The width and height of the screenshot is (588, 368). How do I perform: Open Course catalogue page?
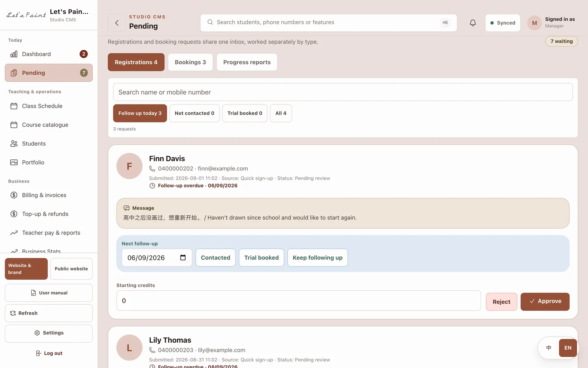(x=49, y=125)
